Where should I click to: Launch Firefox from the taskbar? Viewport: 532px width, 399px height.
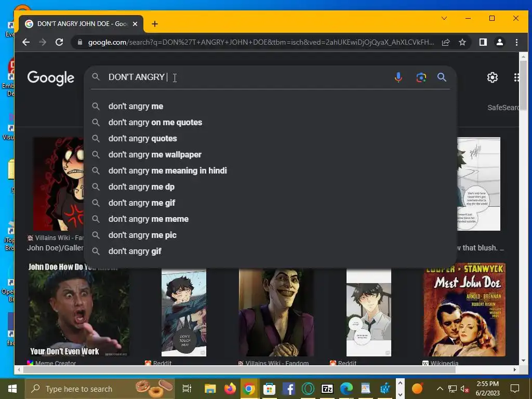coord(230,389)
